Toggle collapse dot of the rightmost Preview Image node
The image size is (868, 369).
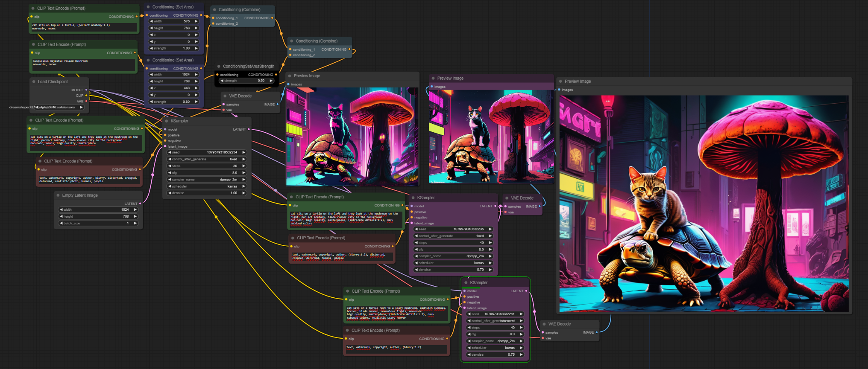click(560, 81)
